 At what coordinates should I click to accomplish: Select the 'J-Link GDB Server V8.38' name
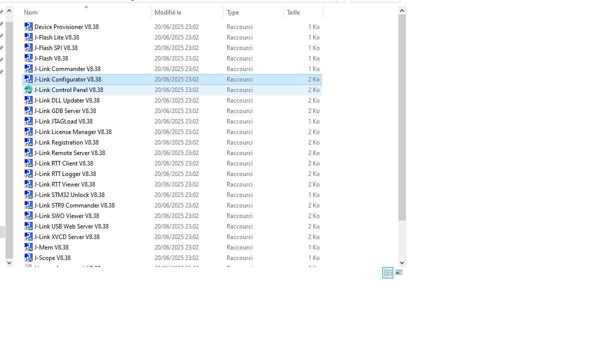(x=66, y=111)
